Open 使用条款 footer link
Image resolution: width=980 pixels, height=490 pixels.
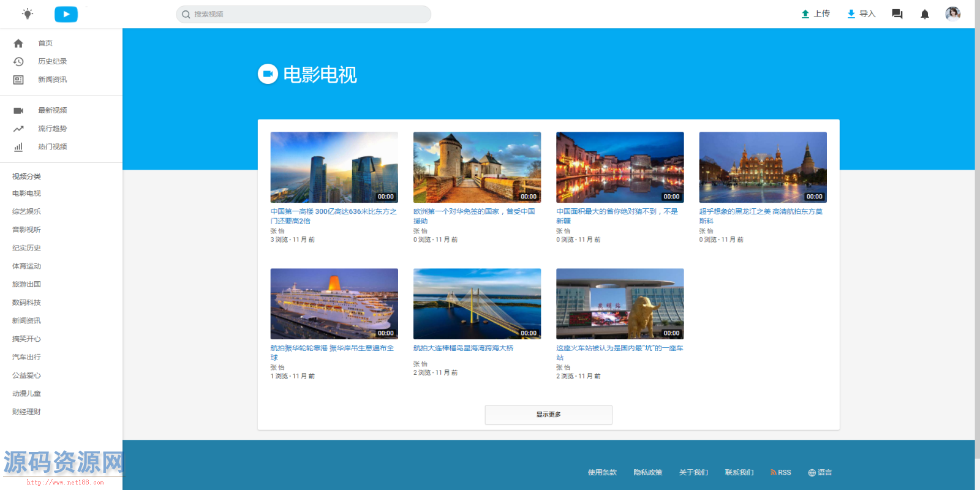pos(602,472)
